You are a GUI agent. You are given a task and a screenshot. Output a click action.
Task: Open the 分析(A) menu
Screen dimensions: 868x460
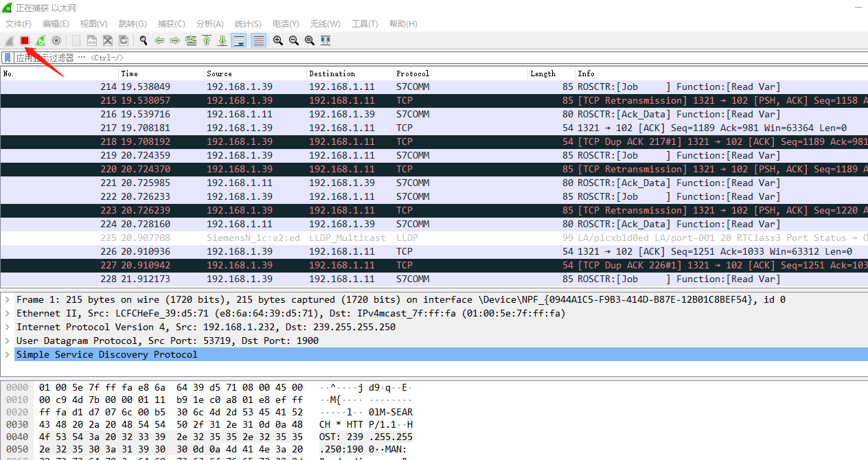point(209,24)
